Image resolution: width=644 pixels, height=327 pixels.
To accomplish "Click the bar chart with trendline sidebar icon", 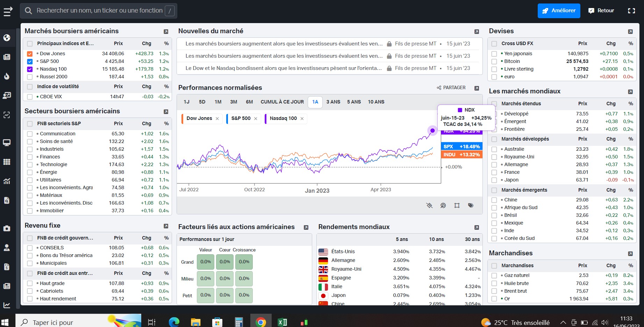I will 7,181.
